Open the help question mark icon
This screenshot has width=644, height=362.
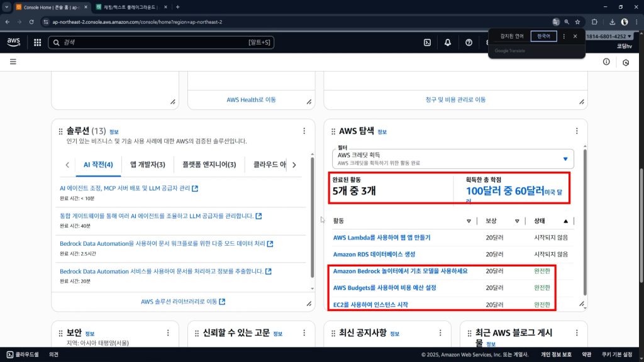tap(469, 42)
